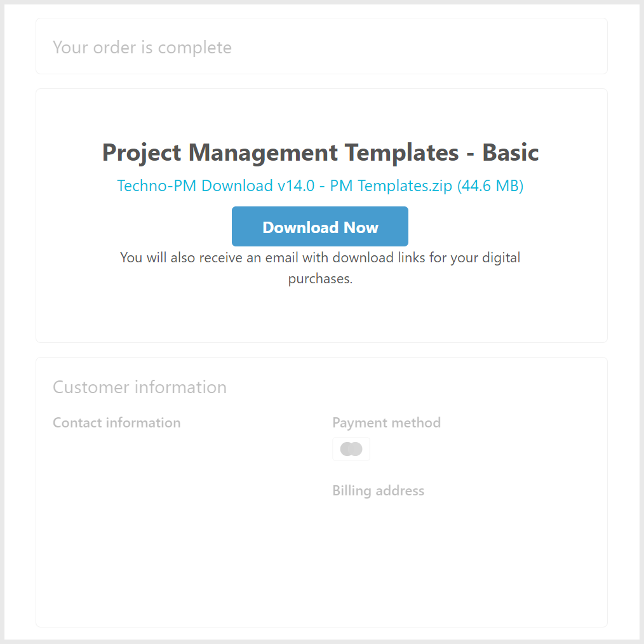Click the Contact information label
644x644 pixels.
[116, 422]
